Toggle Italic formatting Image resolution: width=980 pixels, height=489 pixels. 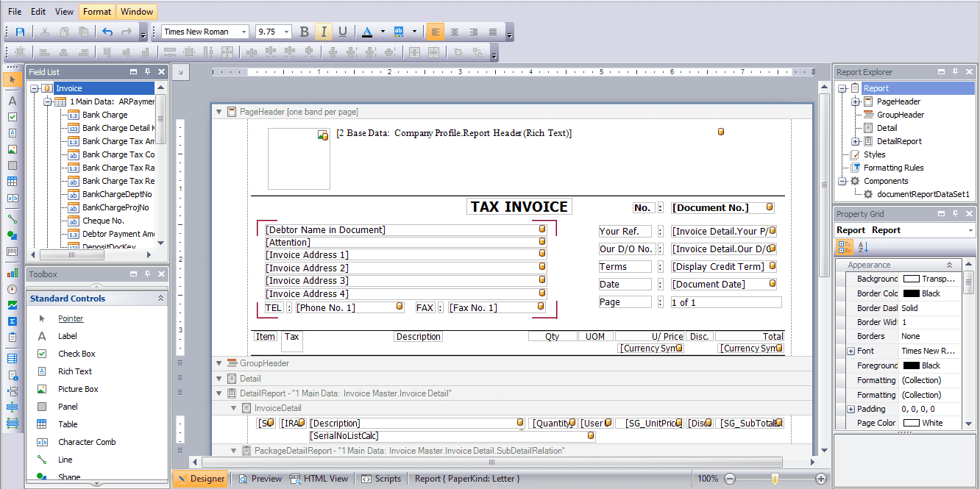323,32
